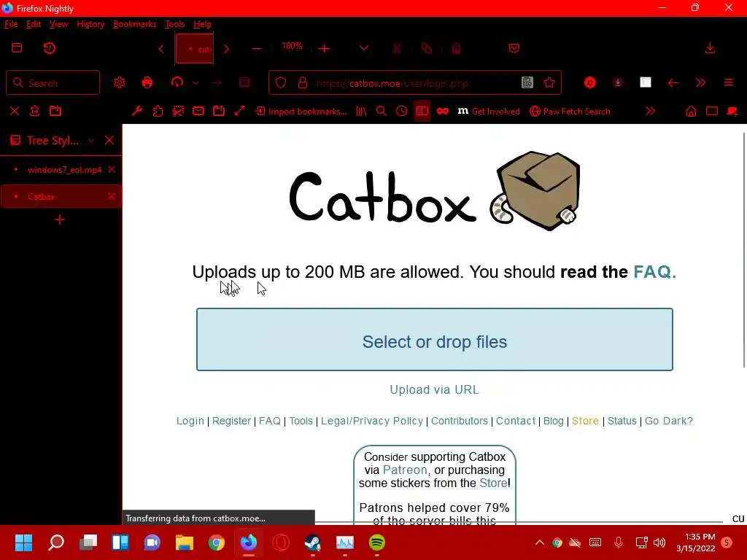Open the Bookmarks menu
This screenshot has width=747, height=560.
134,24
